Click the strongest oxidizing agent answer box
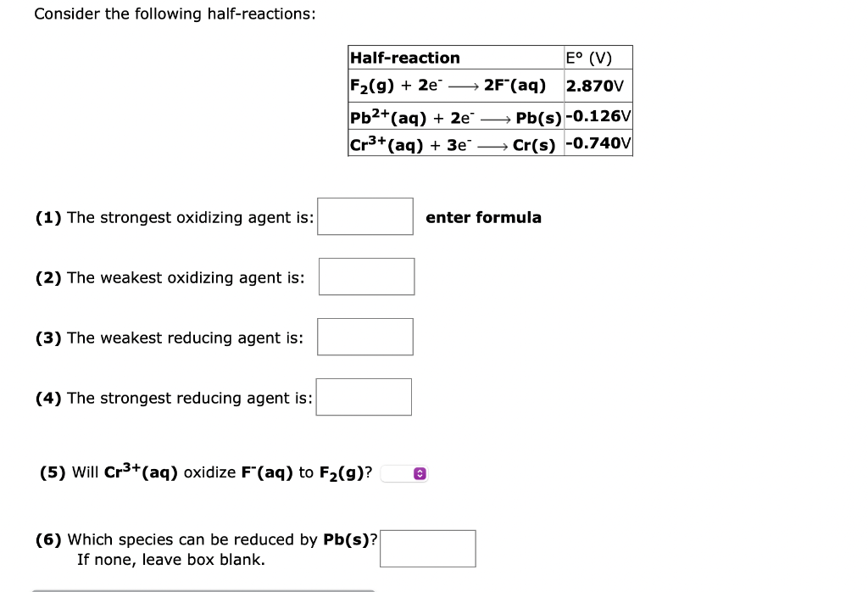 pos(364,216)
